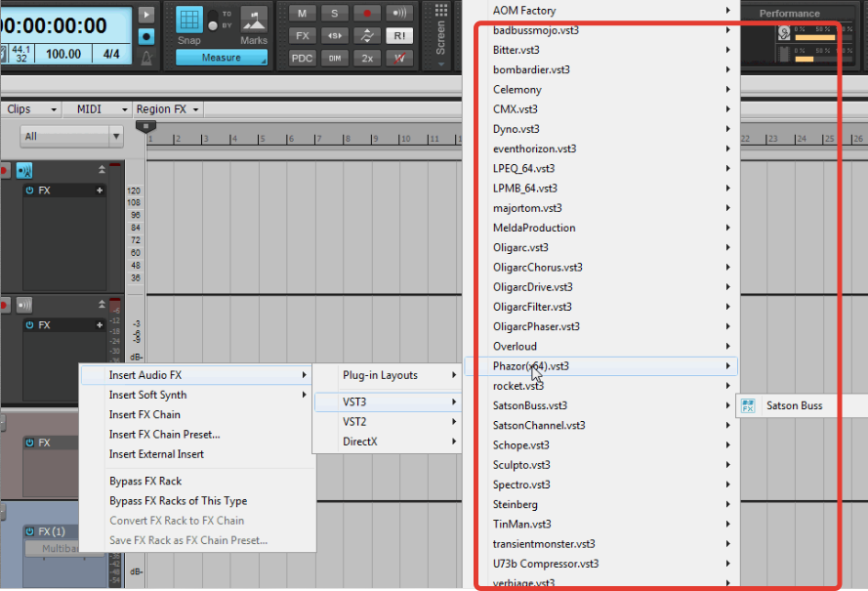This screenshot has height=591, width=868.
Task: Toggle the first track's FX power button
Action: 30,190
